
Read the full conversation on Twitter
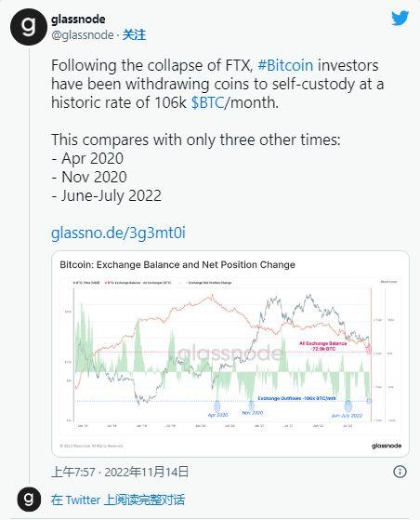pos(118,500)
